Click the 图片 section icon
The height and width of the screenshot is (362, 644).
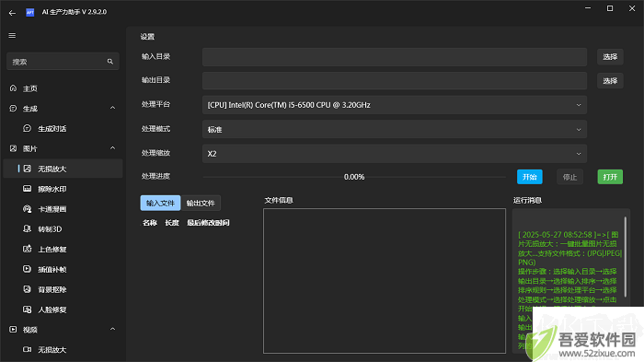(13, 148)
